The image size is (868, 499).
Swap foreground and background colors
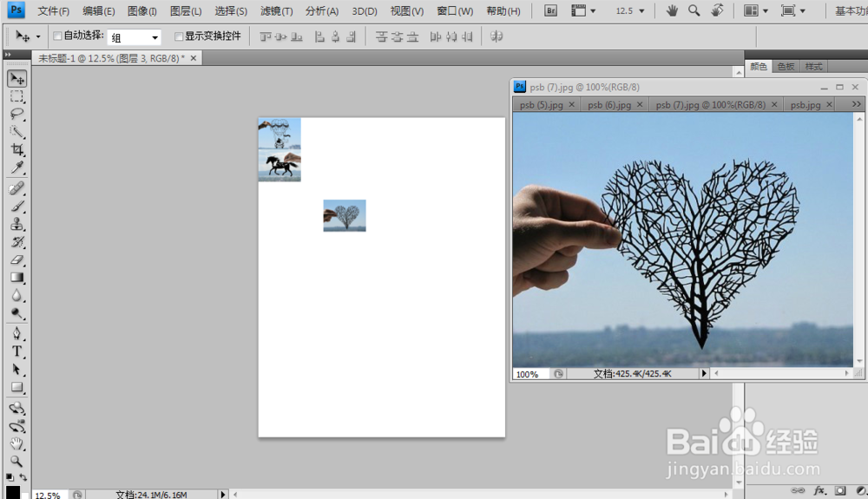coord(23,477)
